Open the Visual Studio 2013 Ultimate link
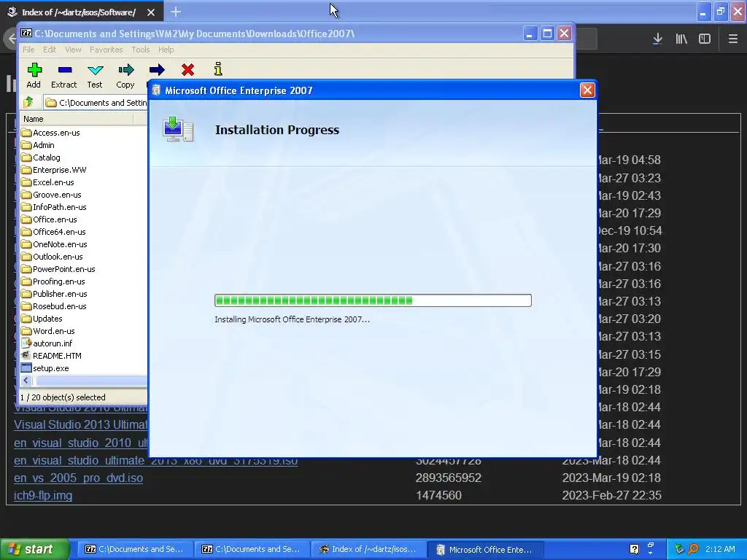747x560 pixels. pos(80,425)
